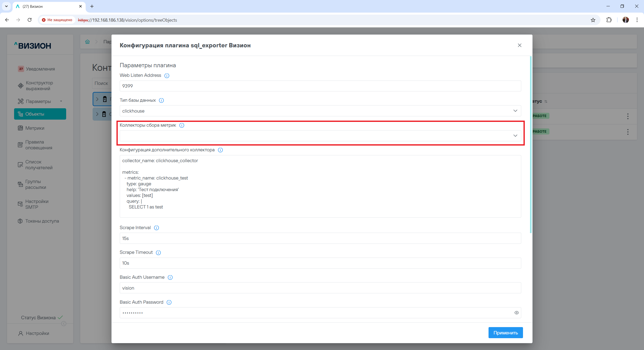The image size is (644, 350).
Task: Expand Параметры menu in sidebar
Action: coord(38,101)
